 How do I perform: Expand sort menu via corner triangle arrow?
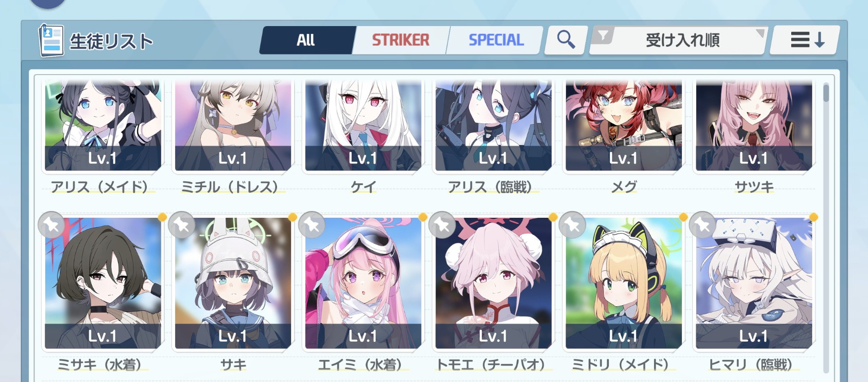pos(760,33)
